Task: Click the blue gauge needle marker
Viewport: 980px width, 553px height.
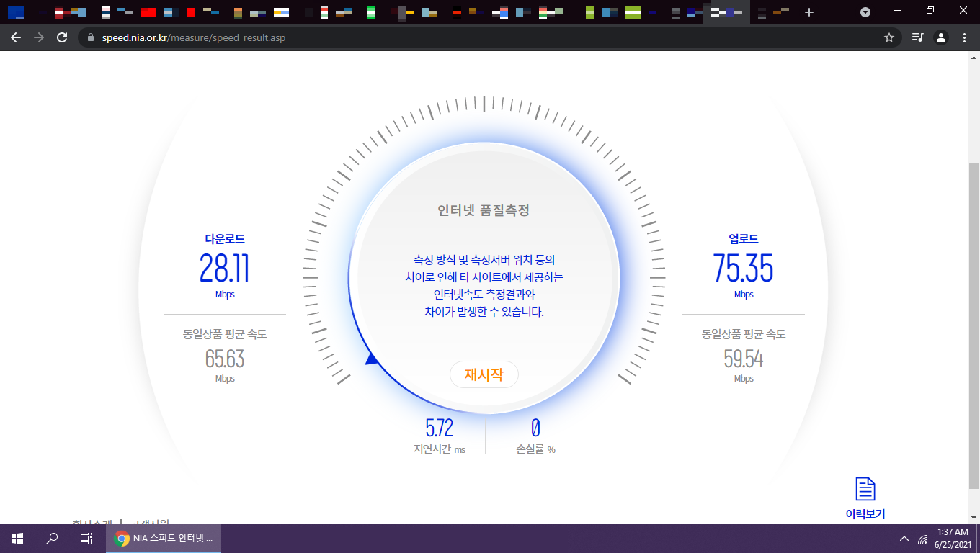Action: [372, 359]
